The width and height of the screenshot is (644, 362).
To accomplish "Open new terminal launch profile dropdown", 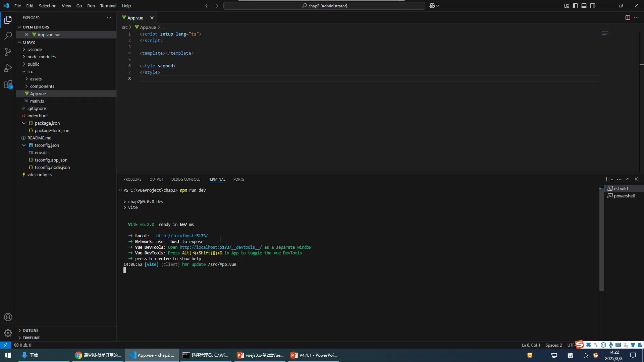I will coord(612,179).
